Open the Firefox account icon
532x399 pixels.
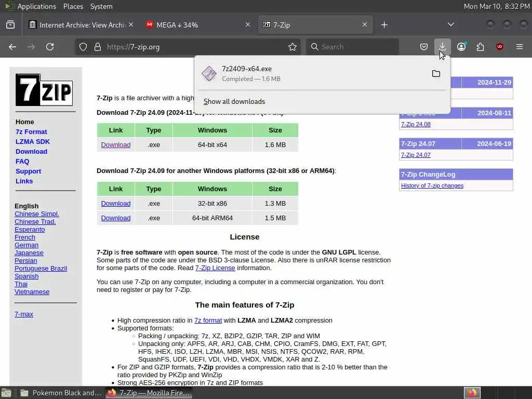tap(461, 47)
